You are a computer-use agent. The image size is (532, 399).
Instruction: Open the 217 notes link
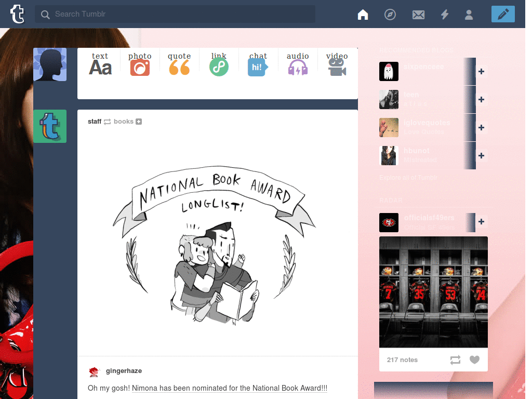click(x=403, y=360)
